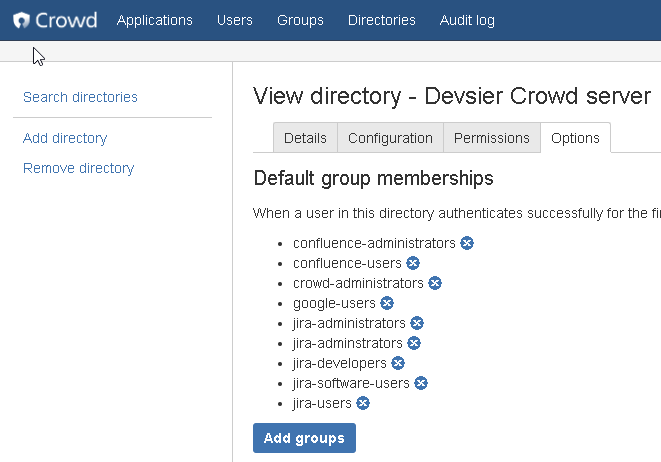Open the Directories menu
661x462 pixels.
coord(382,20)
